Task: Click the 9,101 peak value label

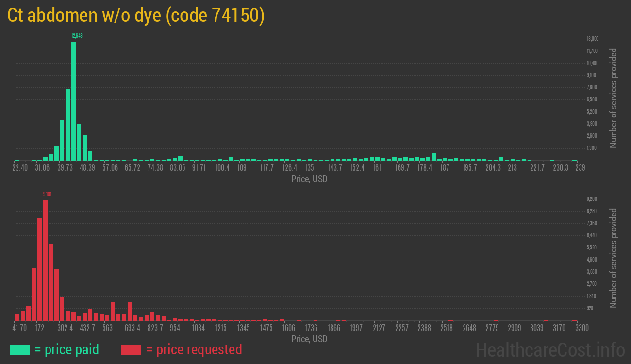Action: click(x=47, y=194)
